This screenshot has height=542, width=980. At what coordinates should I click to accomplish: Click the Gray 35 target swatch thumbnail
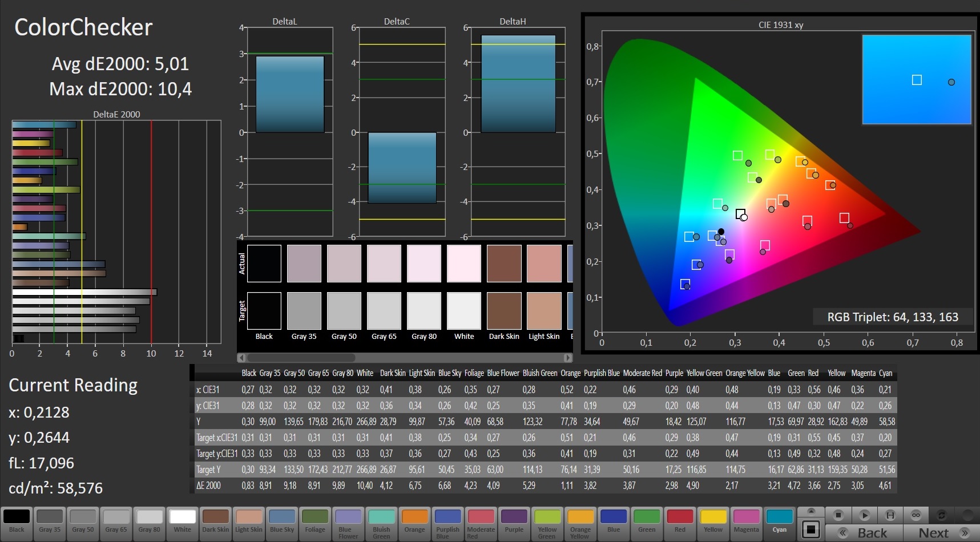pyautogui.click(x=304, y=311)
